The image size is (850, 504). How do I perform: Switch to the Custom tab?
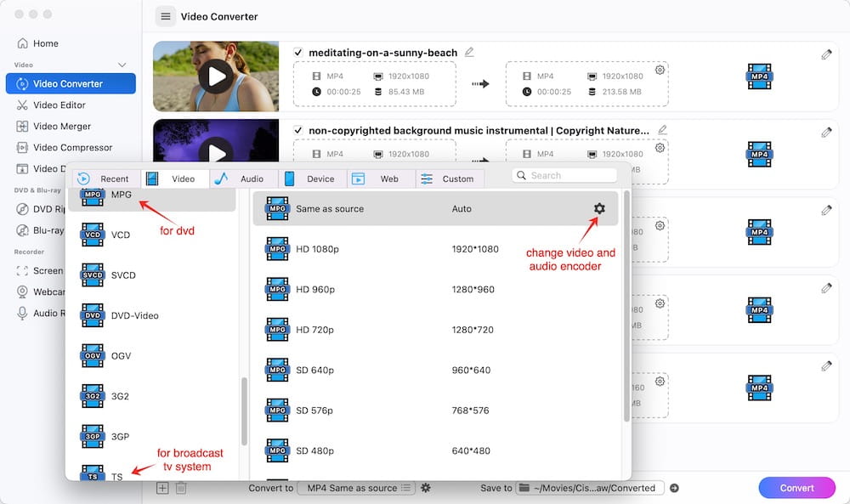tap(450, 178)
